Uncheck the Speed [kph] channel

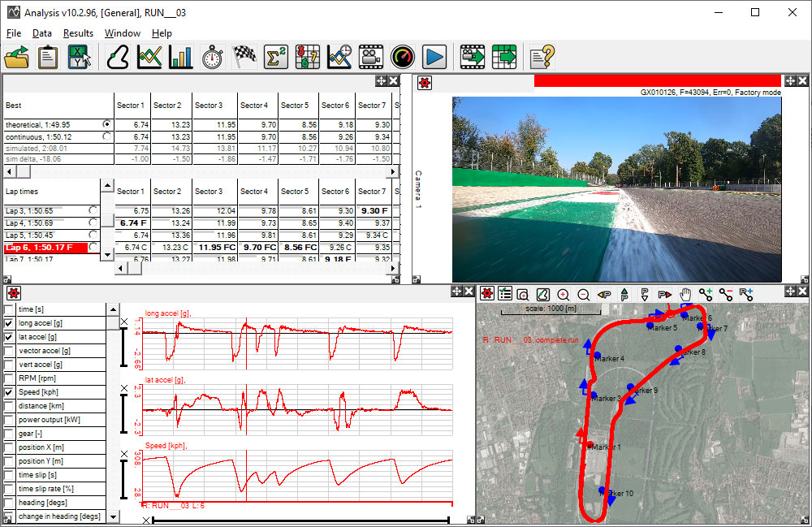pos(9,392)
